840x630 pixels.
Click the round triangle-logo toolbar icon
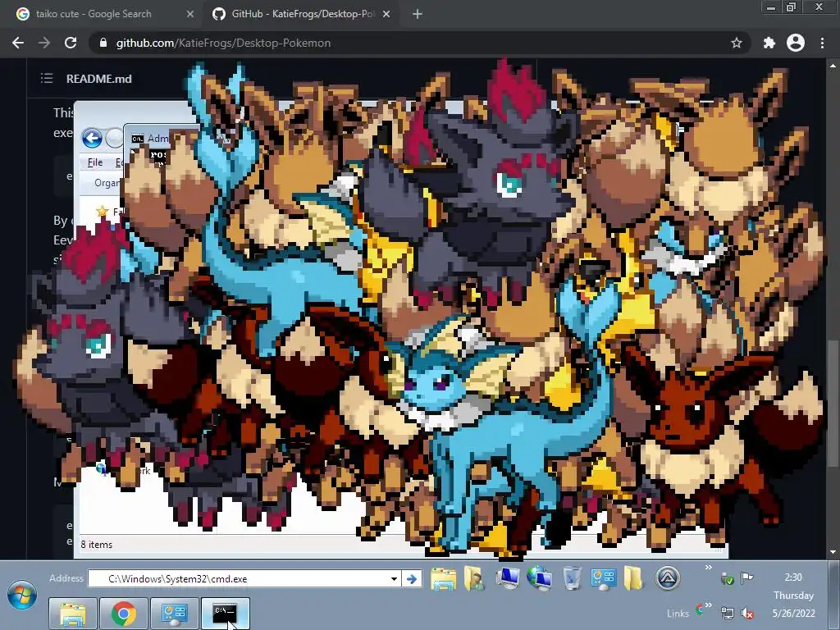(668, 578)
